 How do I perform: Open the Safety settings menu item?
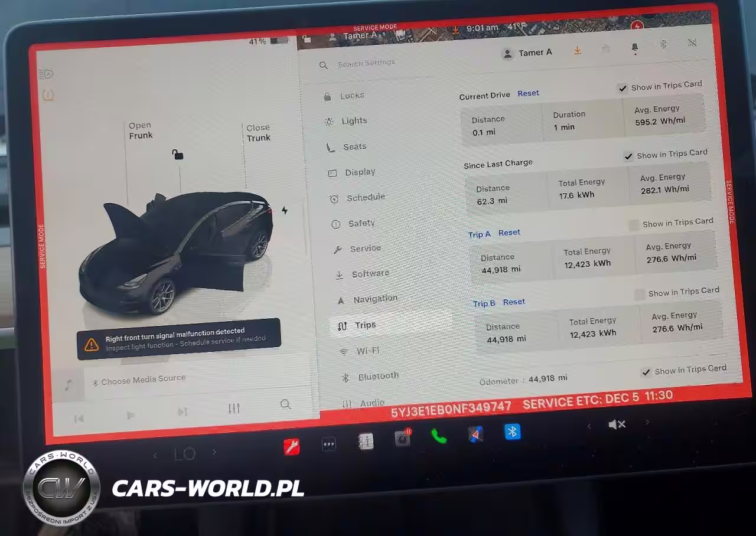tap(361, 223)
